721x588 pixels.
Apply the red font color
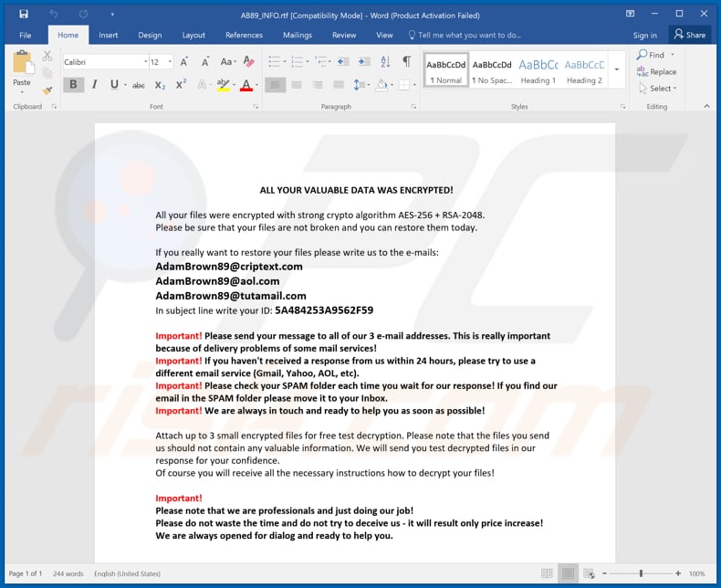pyautogui.click(x=246, y=85)
